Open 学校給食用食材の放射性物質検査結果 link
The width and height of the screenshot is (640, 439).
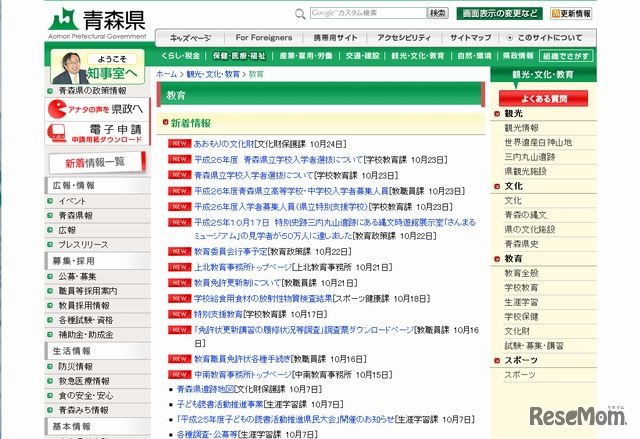click(263, 299)
